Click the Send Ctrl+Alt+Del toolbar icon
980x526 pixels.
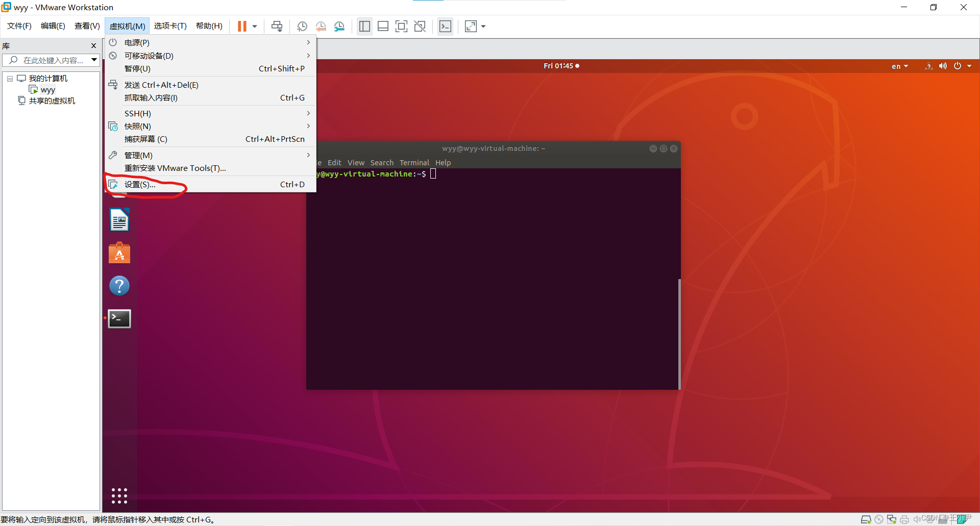pos(277,26)
